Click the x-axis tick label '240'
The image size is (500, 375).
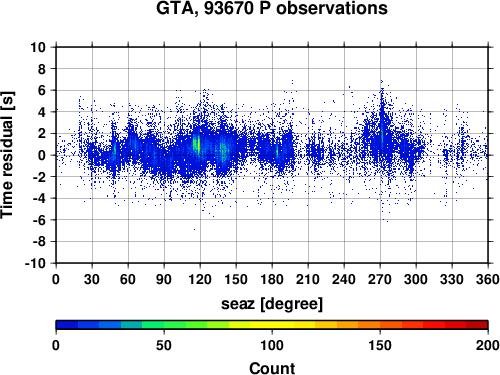344,279
